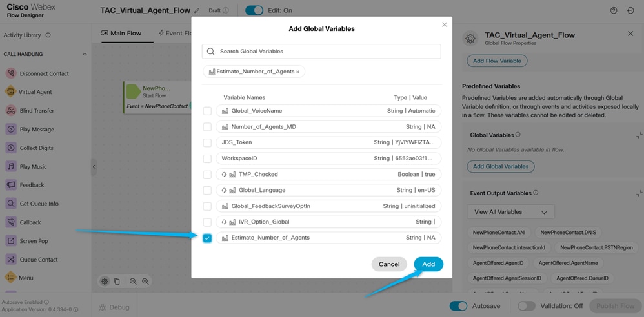The image size is (644, 317).
Task: Click the Global Flow Properties gear icon
Action: pyautogui.click(x=470, y=38)
